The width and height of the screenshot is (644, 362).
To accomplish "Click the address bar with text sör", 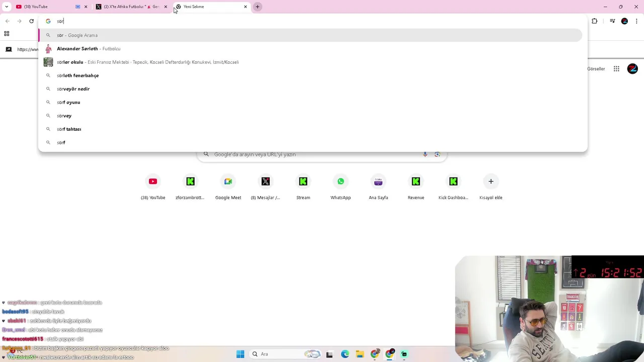I will click(312, 21).
